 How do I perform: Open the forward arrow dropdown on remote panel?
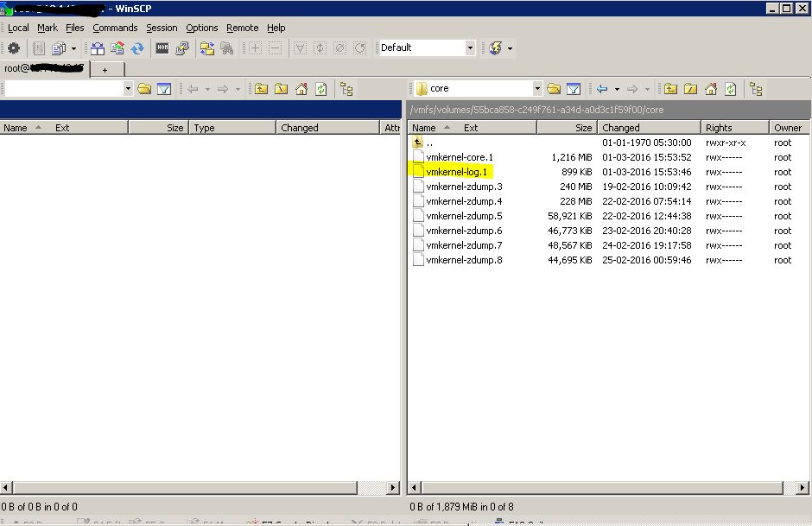649,88
